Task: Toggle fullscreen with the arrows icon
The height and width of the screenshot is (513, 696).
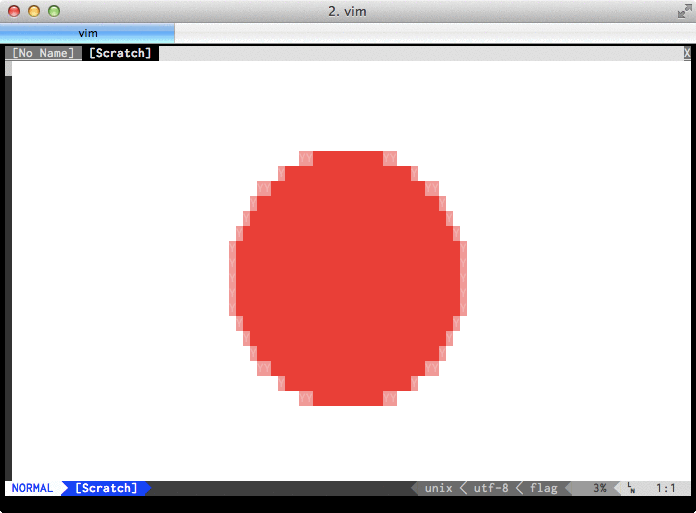Action: click(684, 12)
